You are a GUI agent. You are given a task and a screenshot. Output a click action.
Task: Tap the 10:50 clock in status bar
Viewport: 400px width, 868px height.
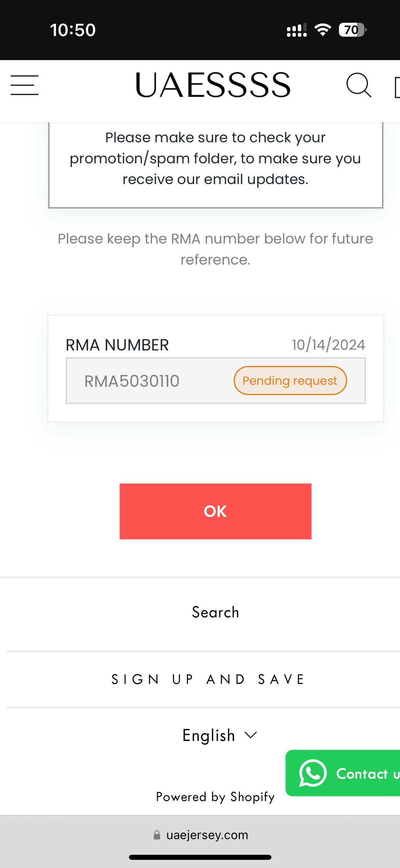pos(73,30)
